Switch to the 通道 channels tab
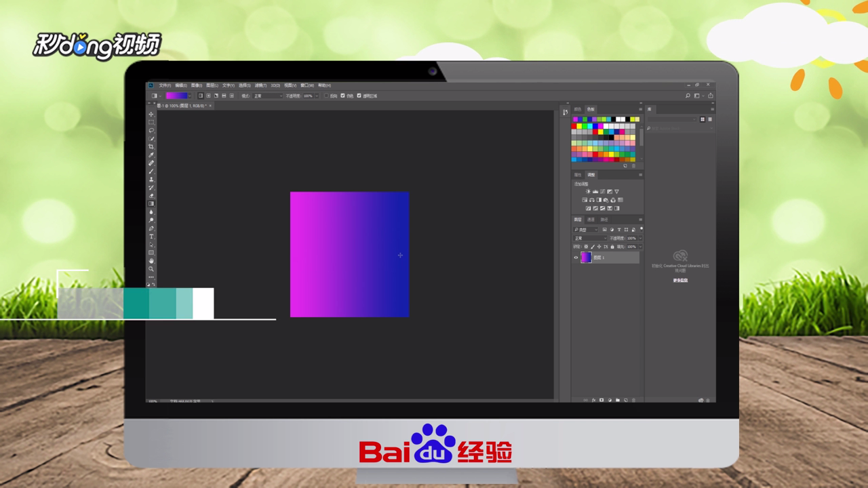Viewport: 868px width, 488px height. (x=591, y=220)
